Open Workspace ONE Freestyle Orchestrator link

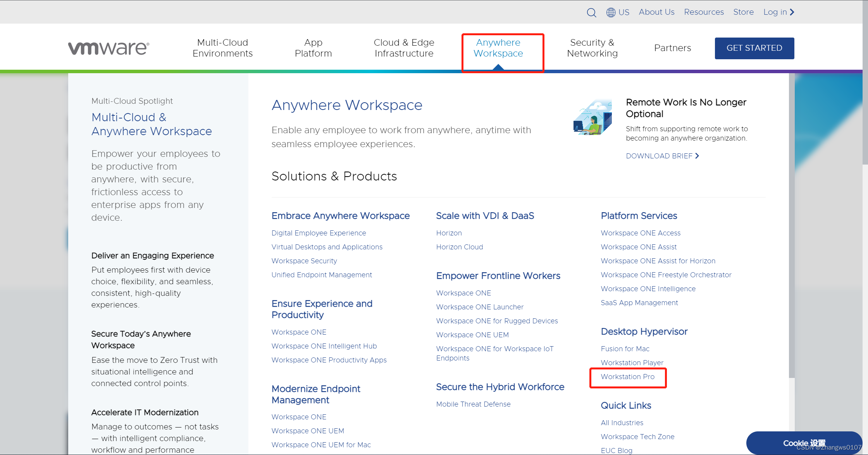tap(666, 275)
